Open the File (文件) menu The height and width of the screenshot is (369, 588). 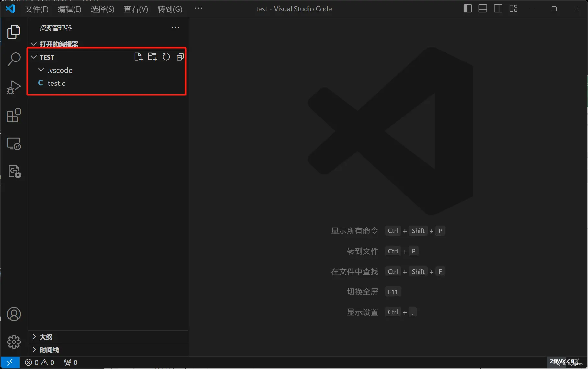(x=37, y=9)
